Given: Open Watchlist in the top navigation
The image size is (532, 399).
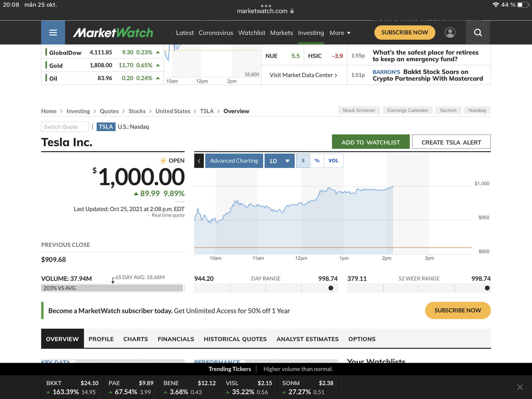Looking at the screenshot, I should tap(252, 33).
